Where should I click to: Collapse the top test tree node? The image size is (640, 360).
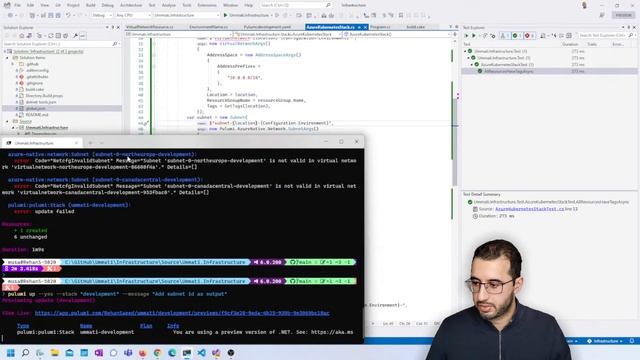(x=465, y=51)
